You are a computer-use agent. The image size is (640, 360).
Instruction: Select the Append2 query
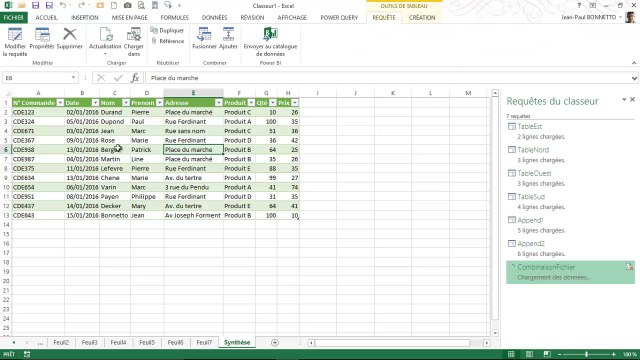point(571,249)
